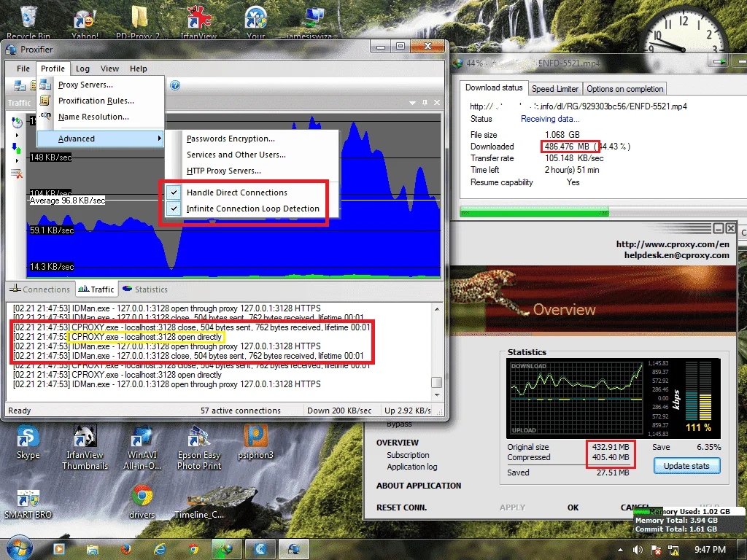Open Proxifier help via the blue question mark icon

175,86
